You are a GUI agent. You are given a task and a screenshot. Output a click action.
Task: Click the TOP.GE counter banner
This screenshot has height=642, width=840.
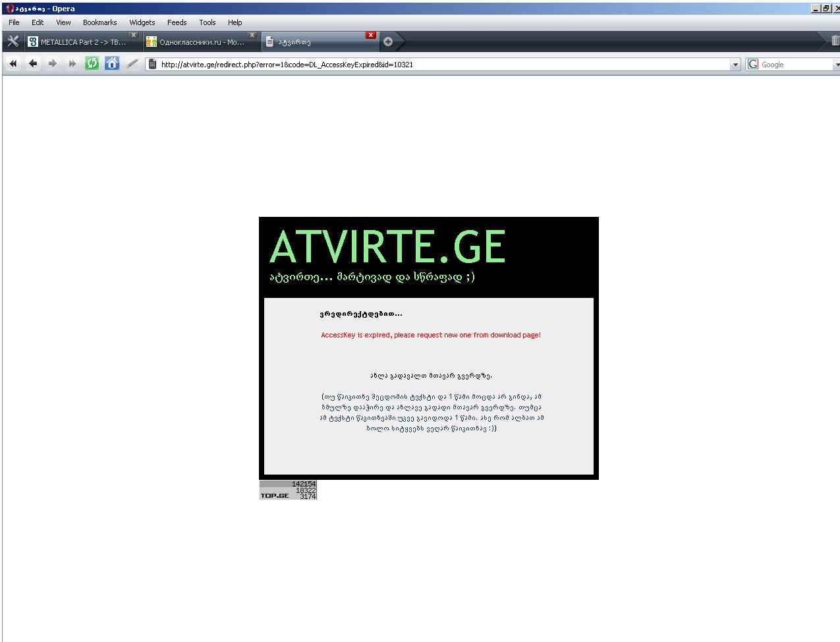click(x=288, y=490)
